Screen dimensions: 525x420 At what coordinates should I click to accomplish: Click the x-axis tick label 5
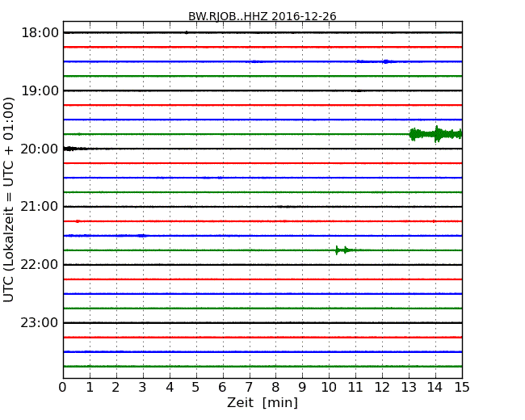[196, 388]
